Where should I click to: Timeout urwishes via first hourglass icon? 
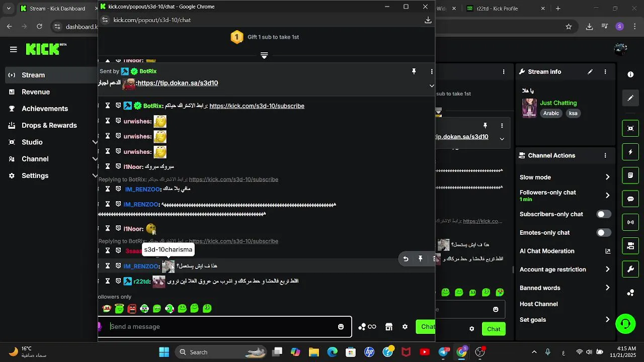click(x=108, y=121)
